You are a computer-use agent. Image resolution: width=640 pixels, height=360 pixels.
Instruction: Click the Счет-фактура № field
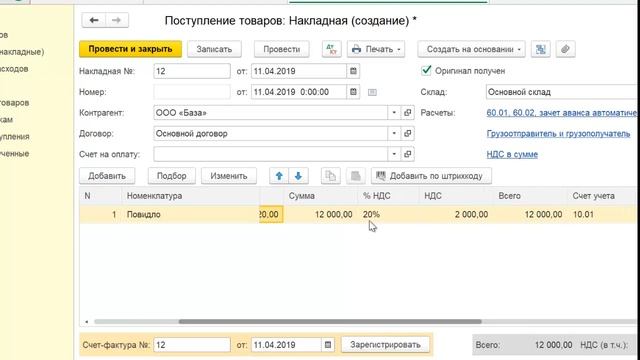[x=192, y=345]
